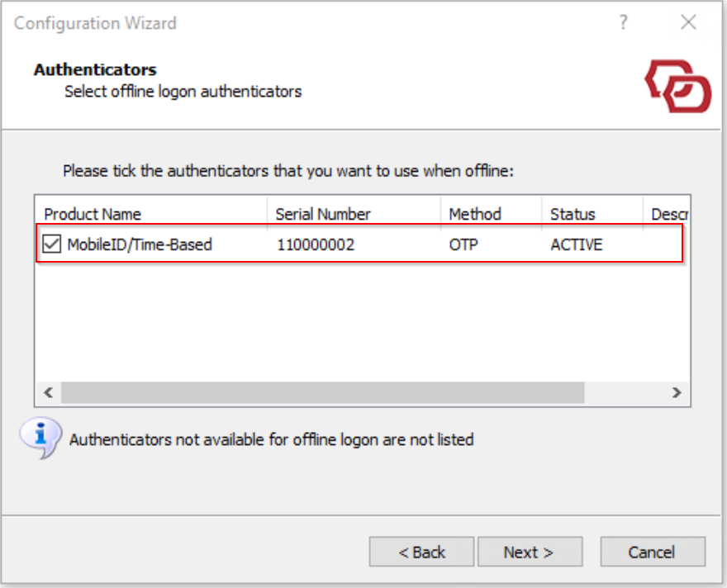Screen dimensions: 727x588
Task: Click the ACTIVE status cell
Action: tap(576, 244)
